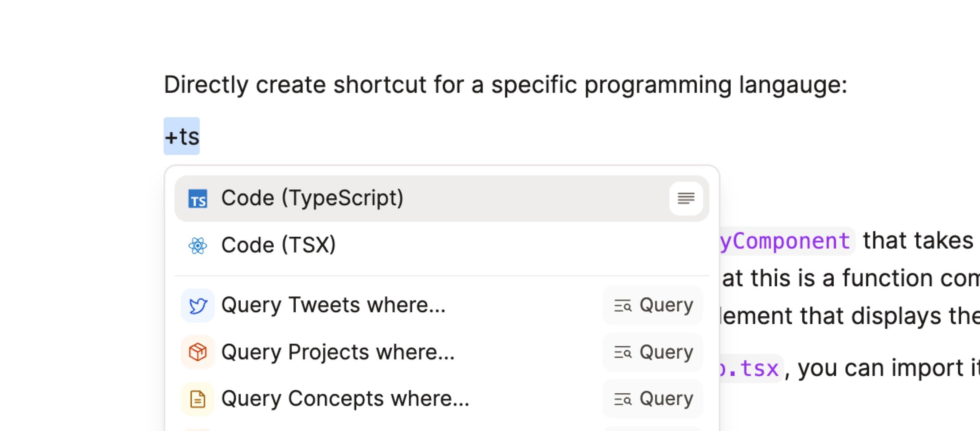
Task: Click the highlighted "+ts" text
Action: tap(182, 136)
